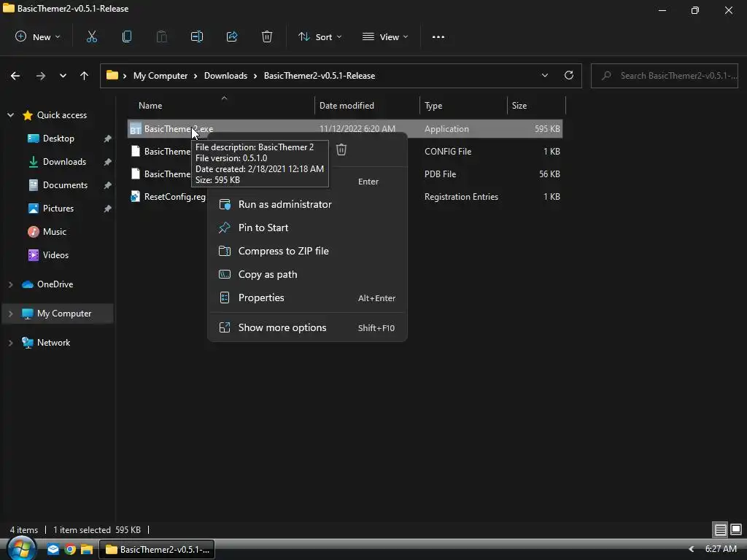
Task: Launch Chrome from the taskbar
Action: click(70, 549)
